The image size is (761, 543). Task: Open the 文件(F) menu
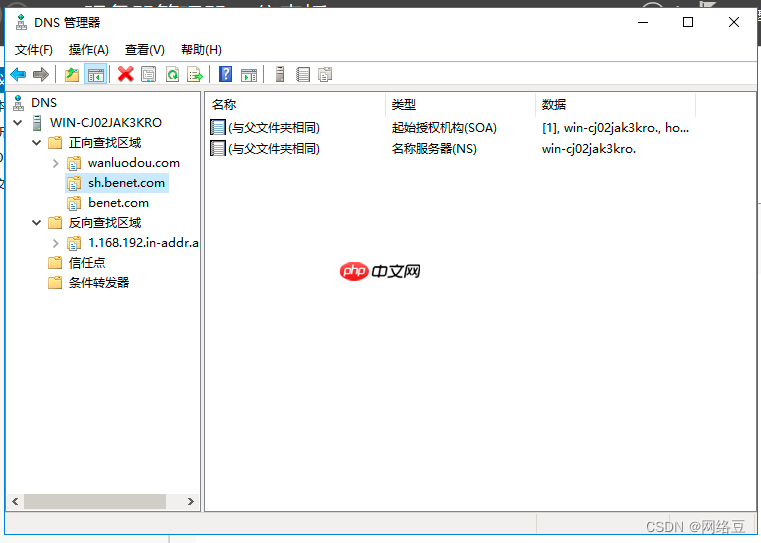point(33,49)
